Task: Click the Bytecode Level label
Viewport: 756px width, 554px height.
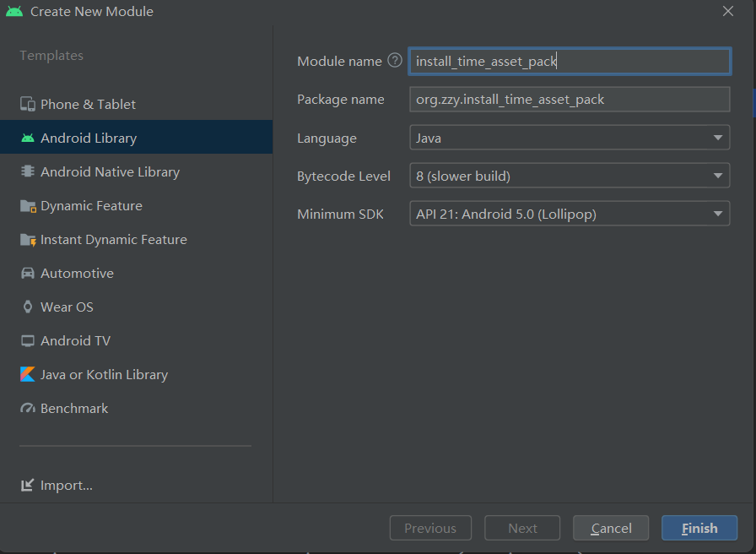Action: 343,177
